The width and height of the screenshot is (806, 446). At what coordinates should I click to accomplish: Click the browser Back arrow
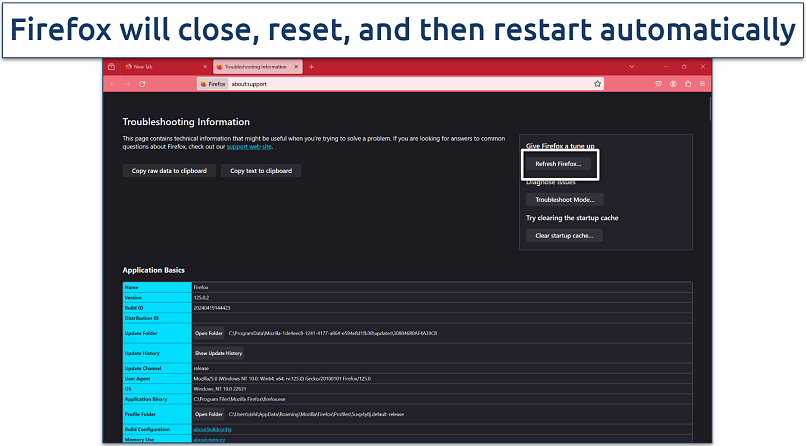coord(112,84)
